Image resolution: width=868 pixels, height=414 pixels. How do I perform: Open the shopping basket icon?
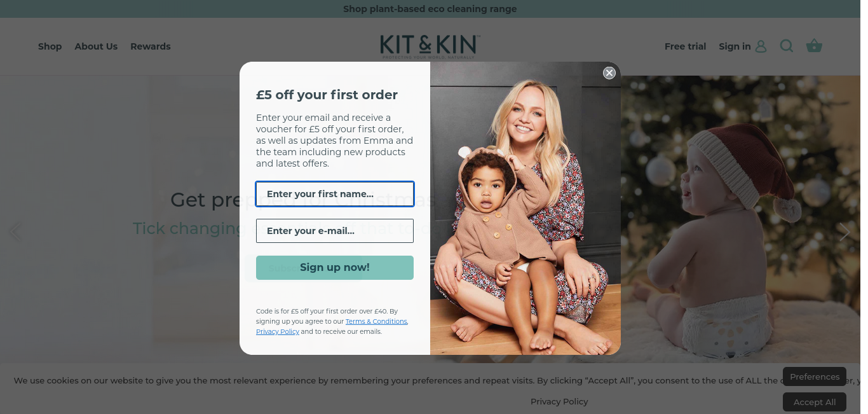pyautogui.click(x=814, y=46)
